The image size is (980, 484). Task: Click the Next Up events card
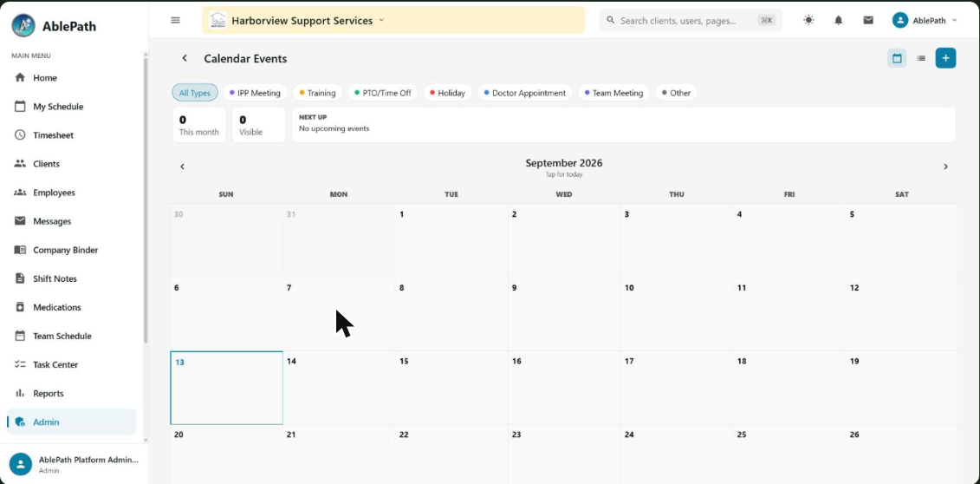[624, 124]
